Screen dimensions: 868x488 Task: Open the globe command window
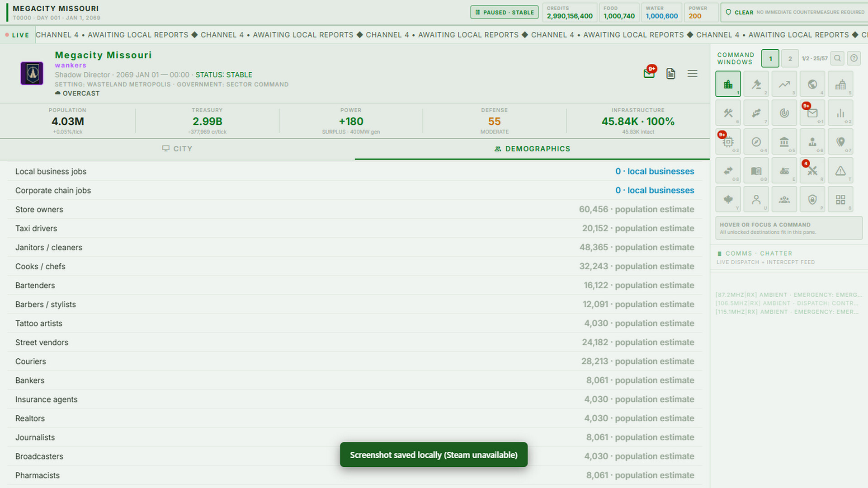[x=812, y=84]
